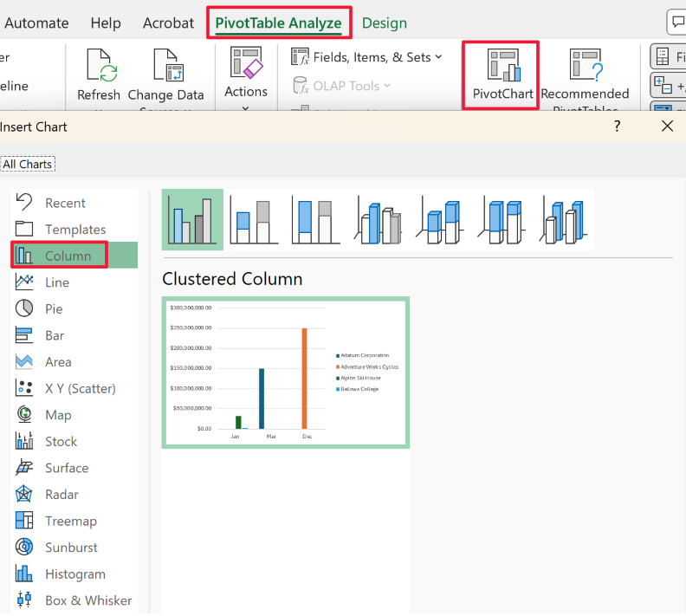Click the PivotChart icon

[x=503, y=65]
